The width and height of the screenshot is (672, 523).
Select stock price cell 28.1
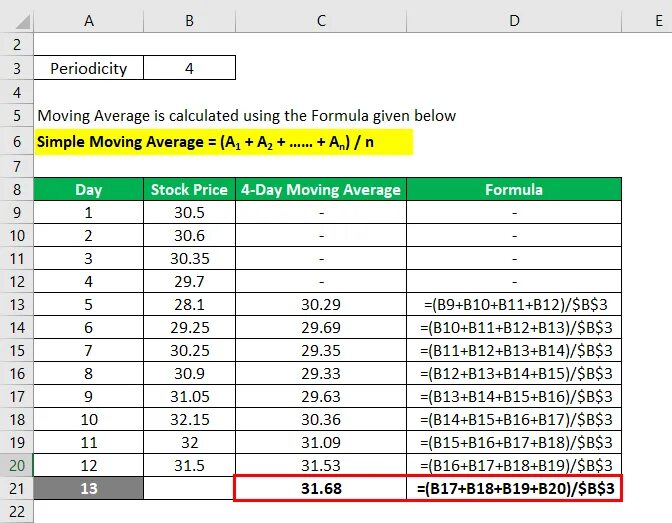[x=189, y=304]
